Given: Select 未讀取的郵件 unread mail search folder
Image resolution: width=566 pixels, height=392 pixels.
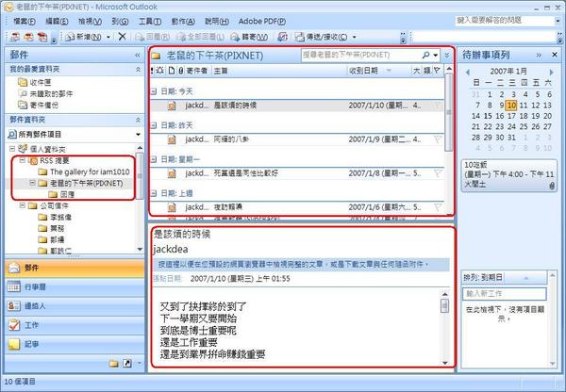Looking at the screenshot, I should 45,94.
